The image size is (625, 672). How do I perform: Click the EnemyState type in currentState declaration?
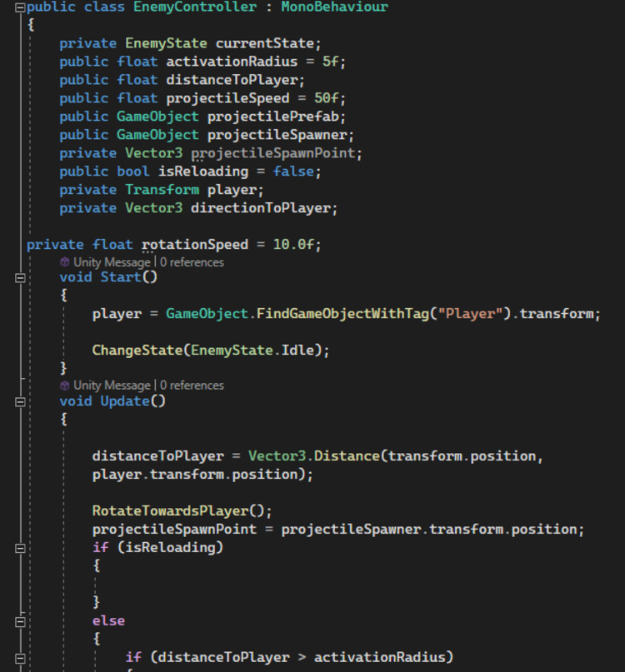pyautogui.click(x=166, y=43)
